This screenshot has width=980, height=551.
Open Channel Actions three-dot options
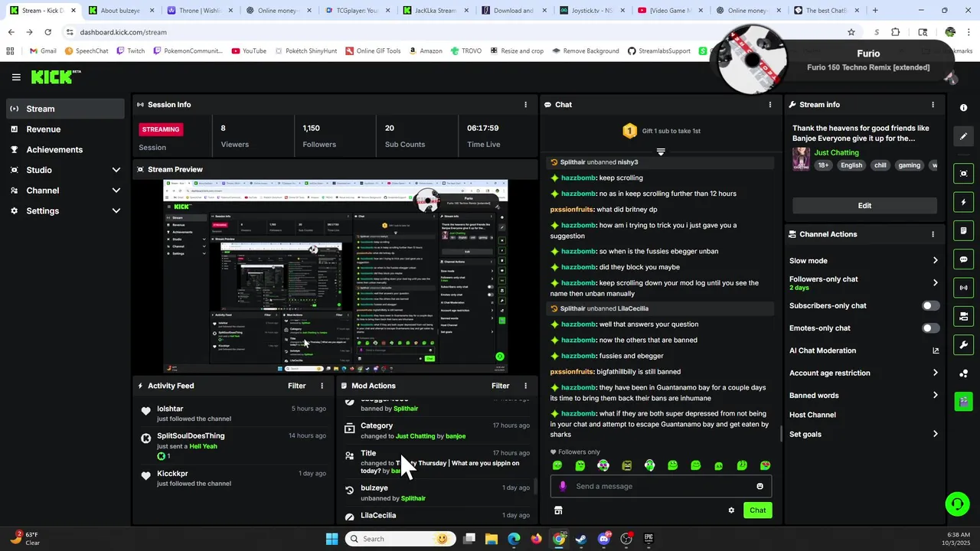(933, 234)
